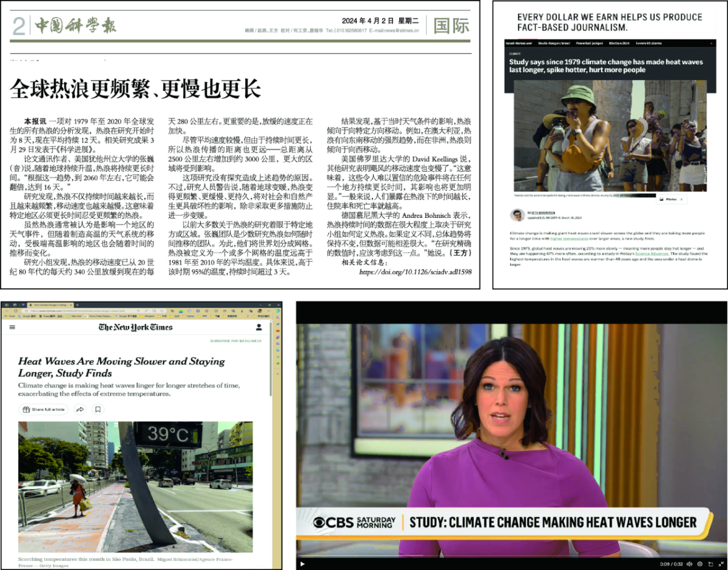The width and height of the screenshot is (728, 570).
Task: Click Share full article button
Action: click(x=44, y=409)
